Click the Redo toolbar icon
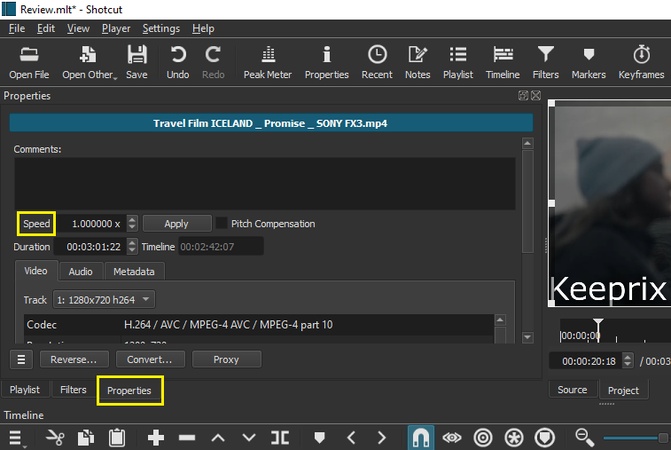Screen dimensions: 671x450 (213, 62)
